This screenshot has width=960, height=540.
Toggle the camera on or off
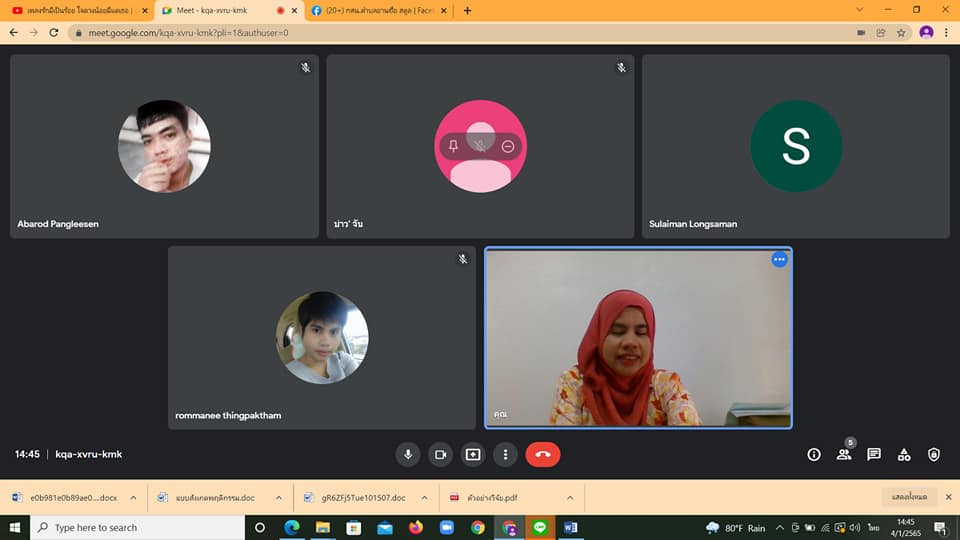pos(440,454)
